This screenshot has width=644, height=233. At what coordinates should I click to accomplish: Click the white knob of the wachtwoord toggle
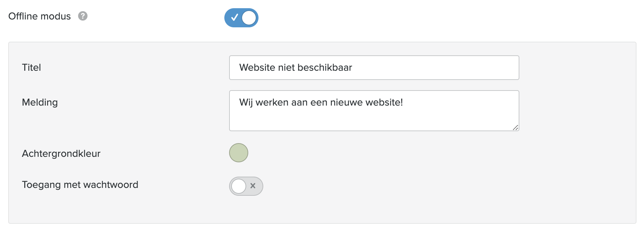[239, 186]
